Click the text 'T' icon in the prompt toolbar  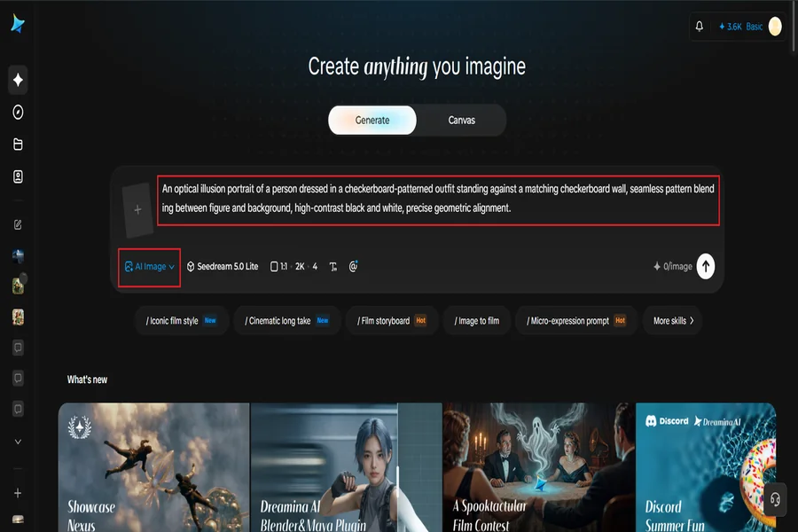[x=332, y=266]
